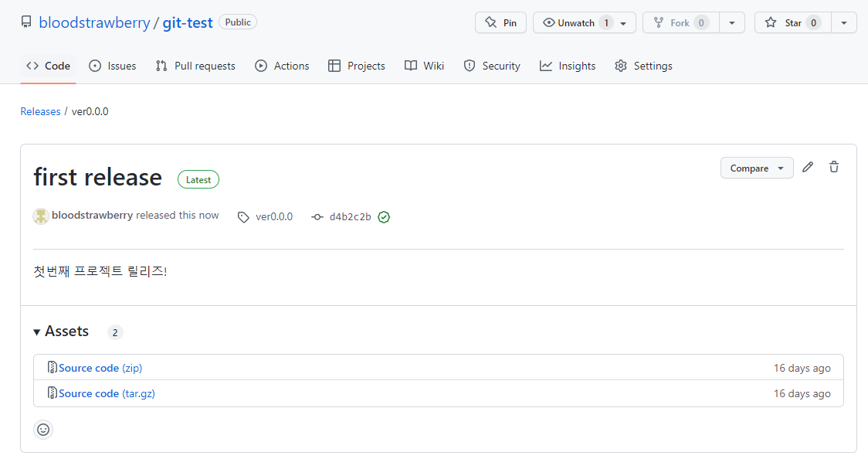
Task: Click the ver0.0.0 breadcrumb text
Action: point(90,111)
